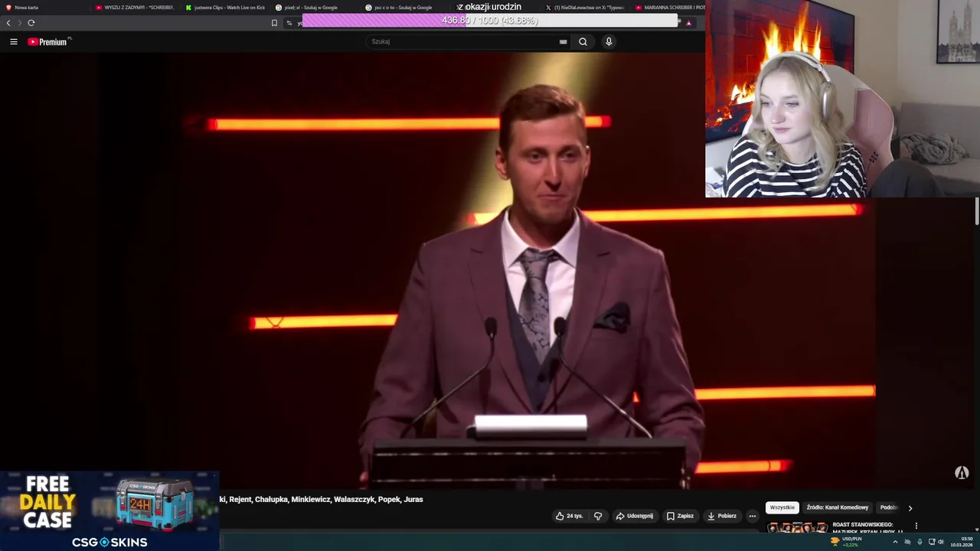
Task: Select the partially visible Podobne chip
Action: tap(888, 507)
